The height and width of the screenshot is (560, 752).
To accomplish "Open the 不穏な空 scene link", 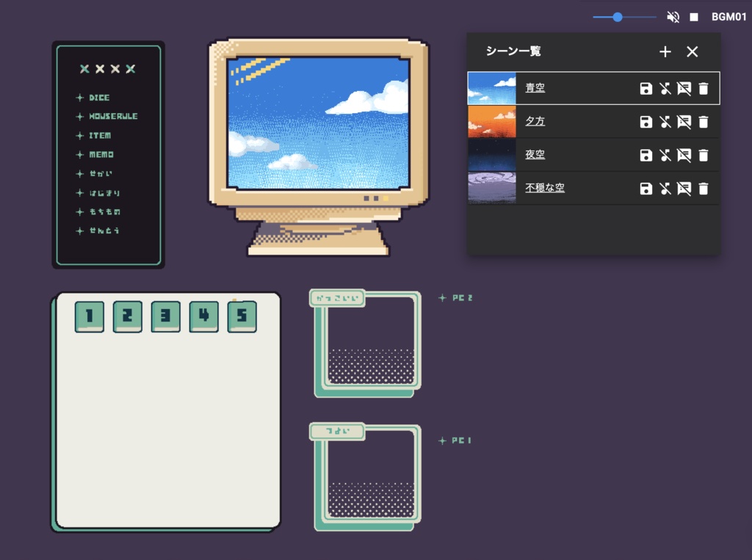I will point(545,187).
